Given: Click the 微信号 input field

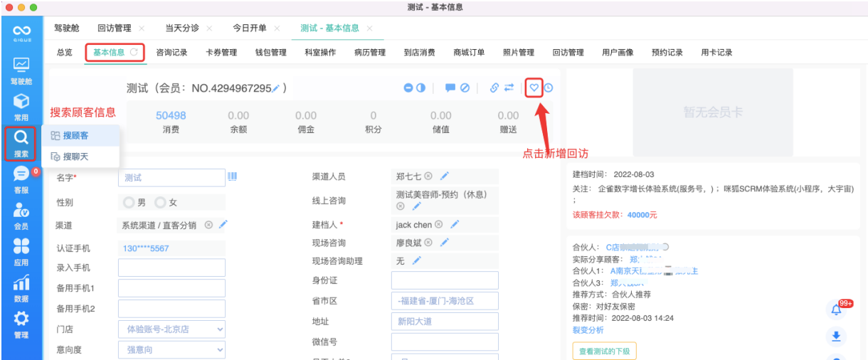Looking at the screenshot, I should 445,342.
